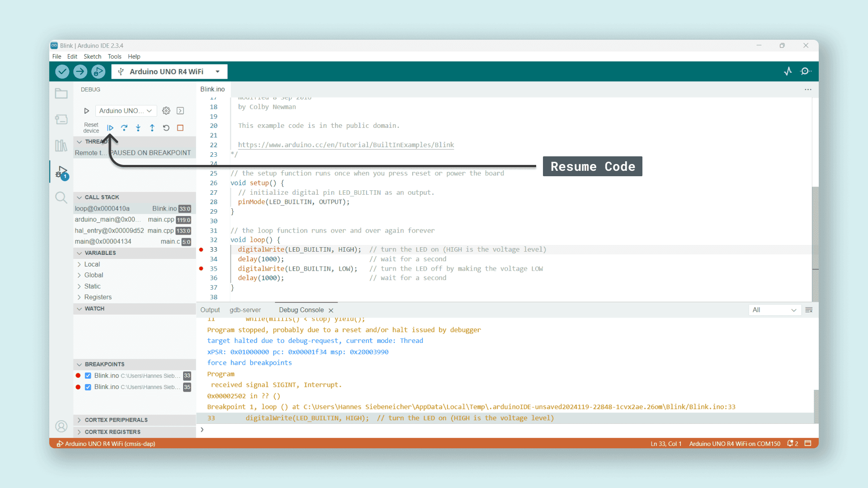Switch to the gdb-server tab
Image resolution: width=868 pixels, height=488 pixels.
(245, 310)
